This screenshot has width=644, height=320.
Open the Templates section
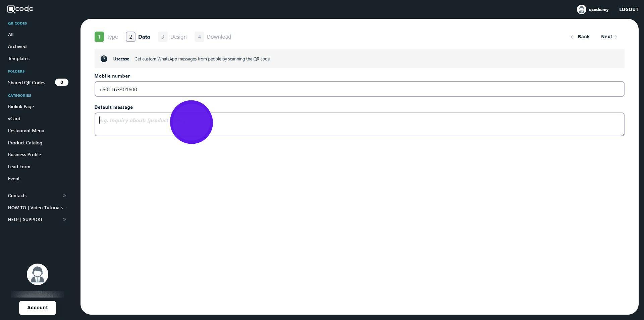point(19,58)
